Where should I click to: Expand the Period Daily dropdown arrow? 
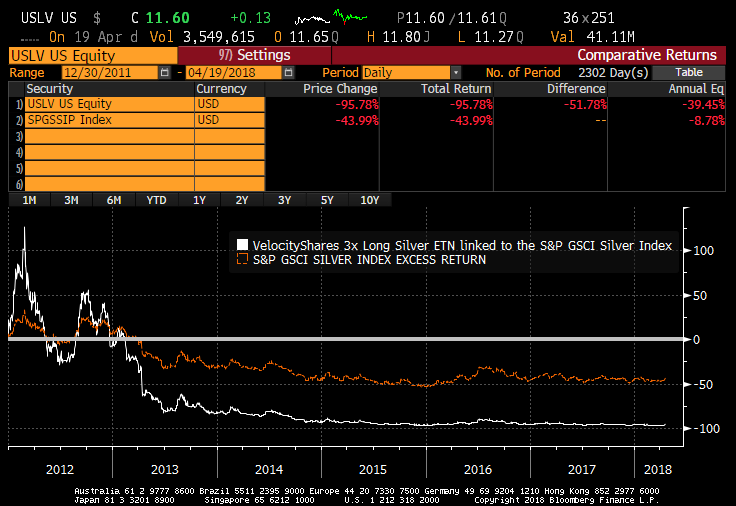(455, 73)
